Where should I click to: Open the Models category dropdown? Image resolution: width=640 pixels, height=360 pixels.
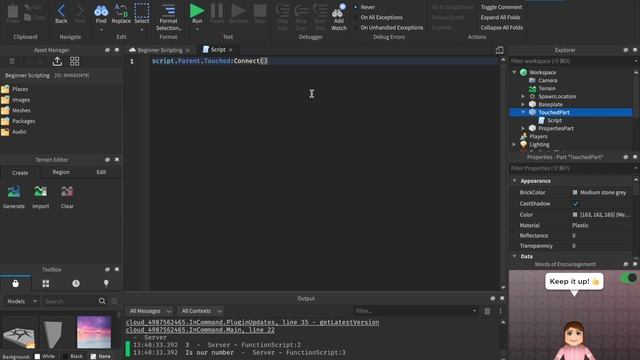point(22,301)
